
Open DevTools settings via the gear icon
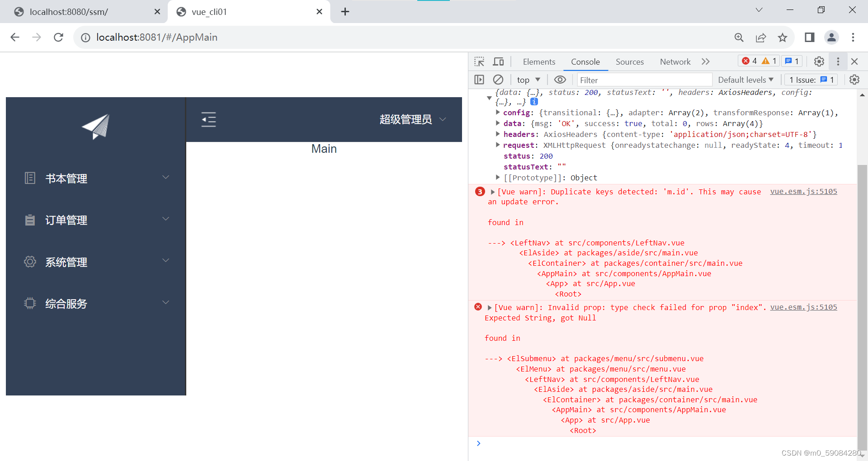point(819,61)
